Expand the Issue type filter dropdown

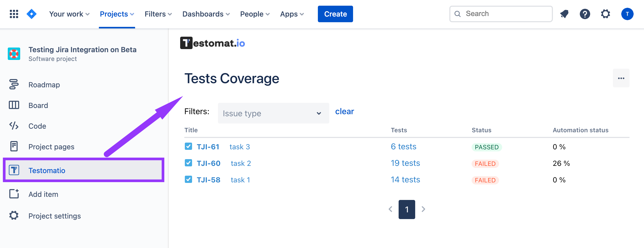[273, 113]
